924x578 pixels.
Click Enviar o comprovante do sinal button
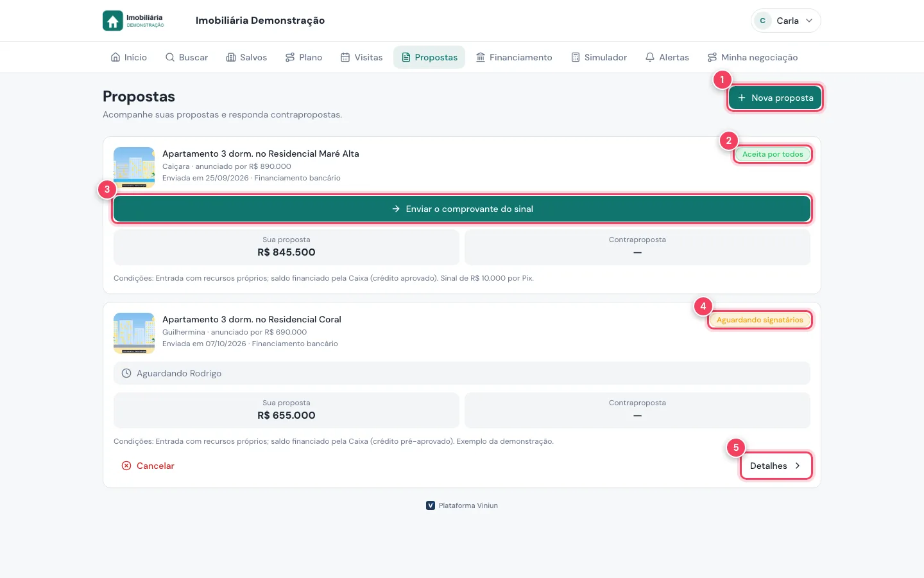point(462,209)
